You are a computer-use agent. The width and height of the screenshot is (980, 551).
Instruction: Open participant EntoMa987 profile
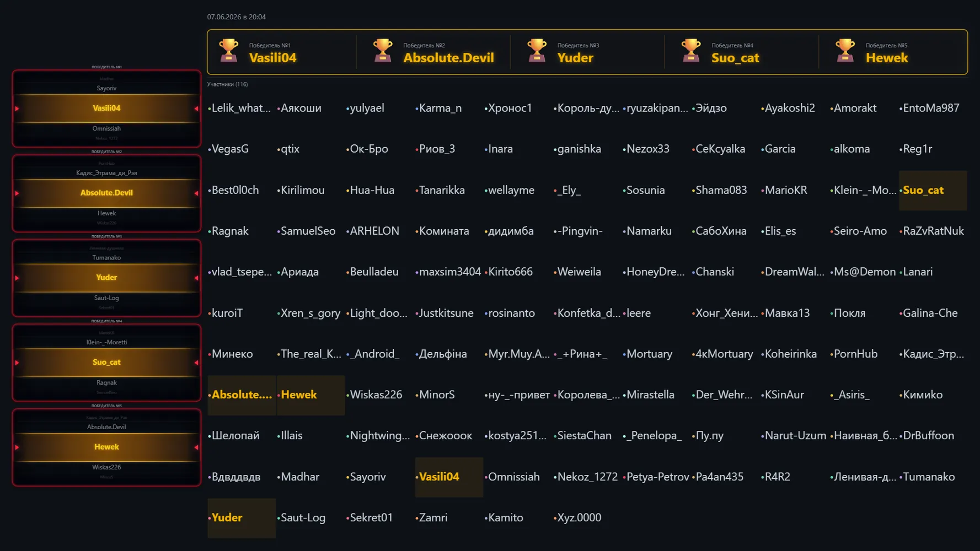coord(930,108)
